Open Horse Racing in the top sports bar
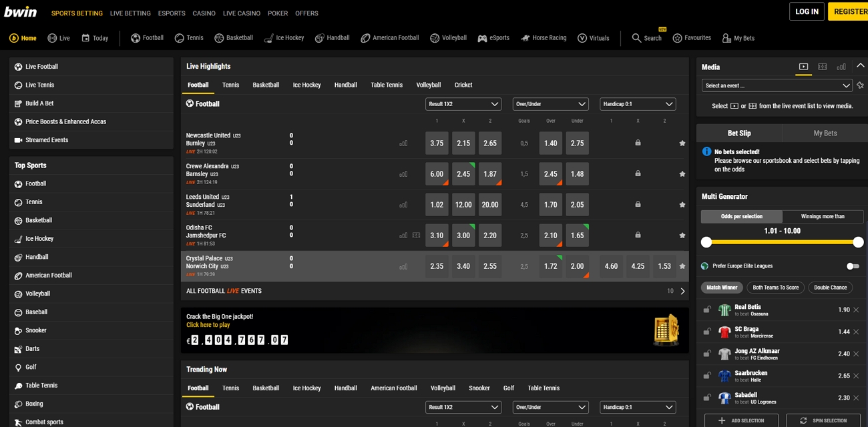Screen dimensions: 868x427 [544, 38]
